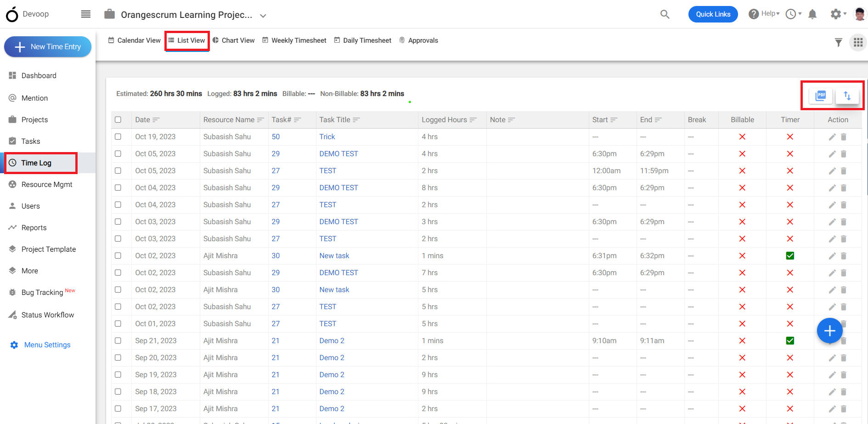This screenshot has height=424, width=868.
Task: Toggle the select-all checkbox in header
Action: [118, 120]
